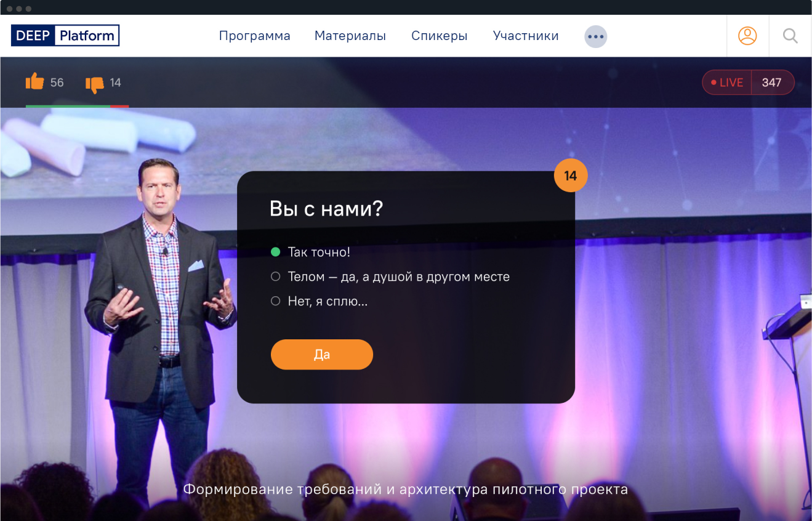Click the talk title caption "Формирование требований..."
The height and width of the screenshot is (521, 812).
tap(406, 490)
